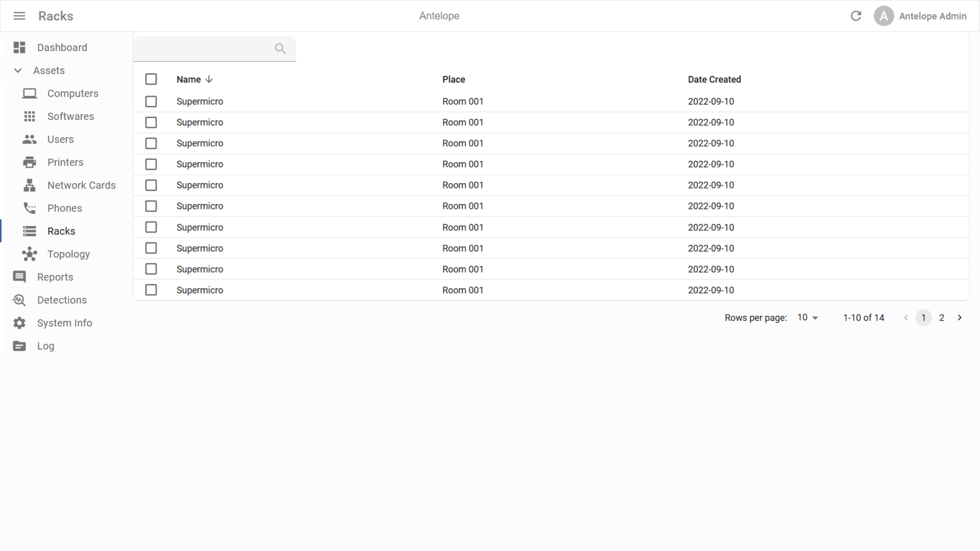Sort by the Date Created column header
The width and height of the screenshot is (980, 551).
point(714,80)
